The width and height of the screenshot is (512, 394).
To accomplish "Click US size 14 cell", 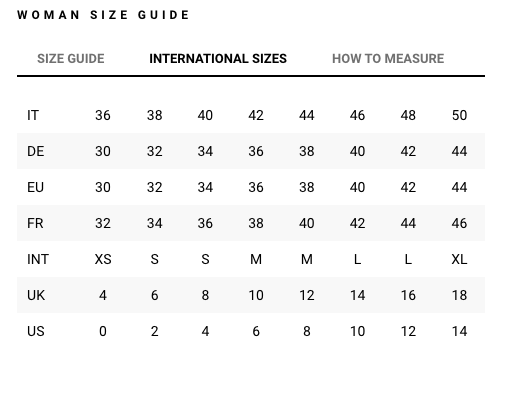I will [459, 331].
